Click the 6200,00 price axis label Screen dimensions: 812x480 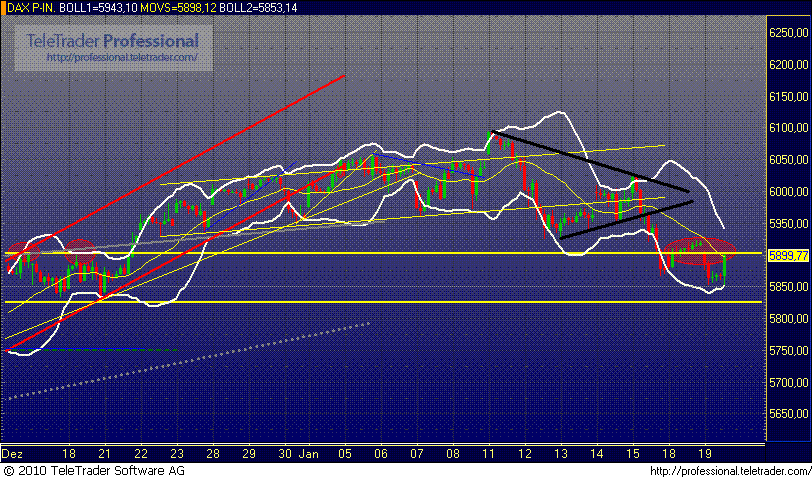(x=788, y=65)
